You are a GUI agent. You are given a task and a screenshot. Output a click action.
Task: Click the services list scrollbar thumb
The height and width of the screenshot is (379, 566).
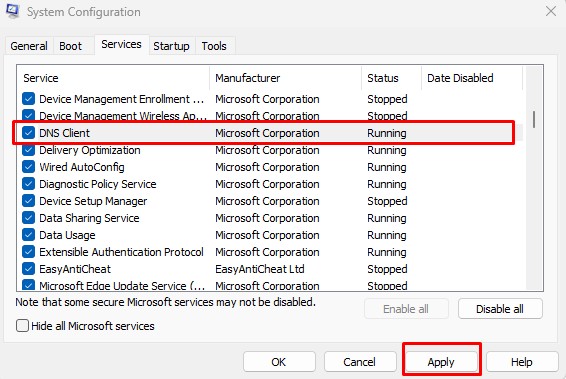(534, 119)
